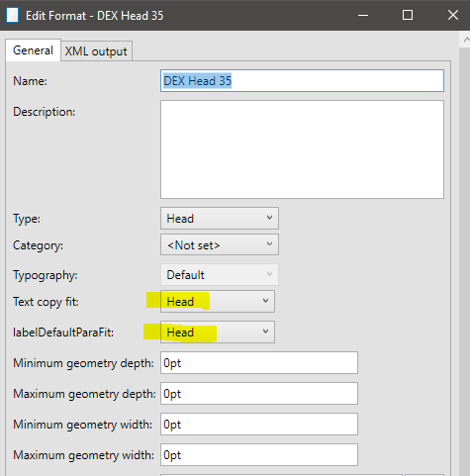470x476 pixels.
Task: Expand the Text copy fit dropdown
Action: coord(218,301)
